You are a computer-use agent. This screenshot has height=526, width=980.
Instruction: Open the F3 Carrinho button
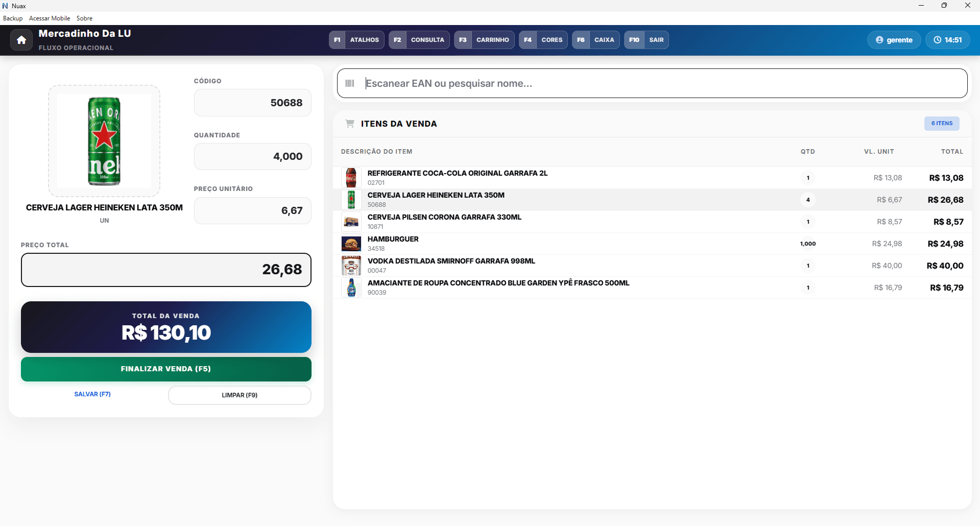pos(484,40)
